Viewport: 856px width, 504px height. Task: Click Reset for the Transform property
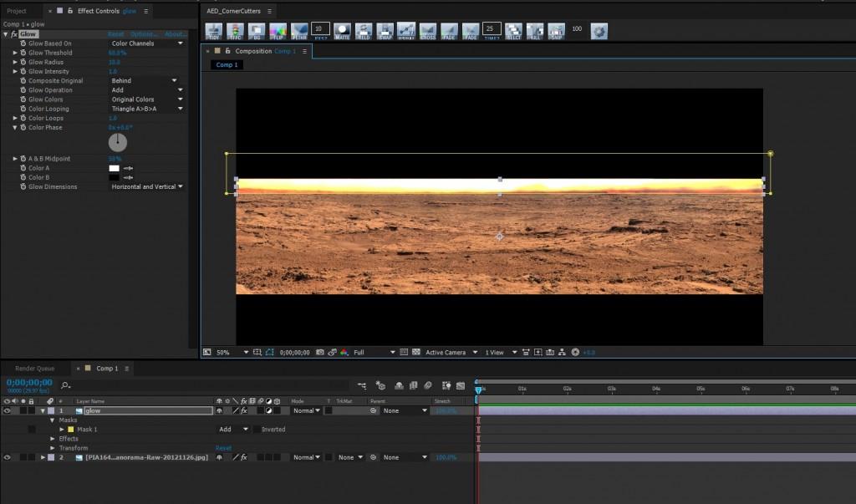(223, 448)
